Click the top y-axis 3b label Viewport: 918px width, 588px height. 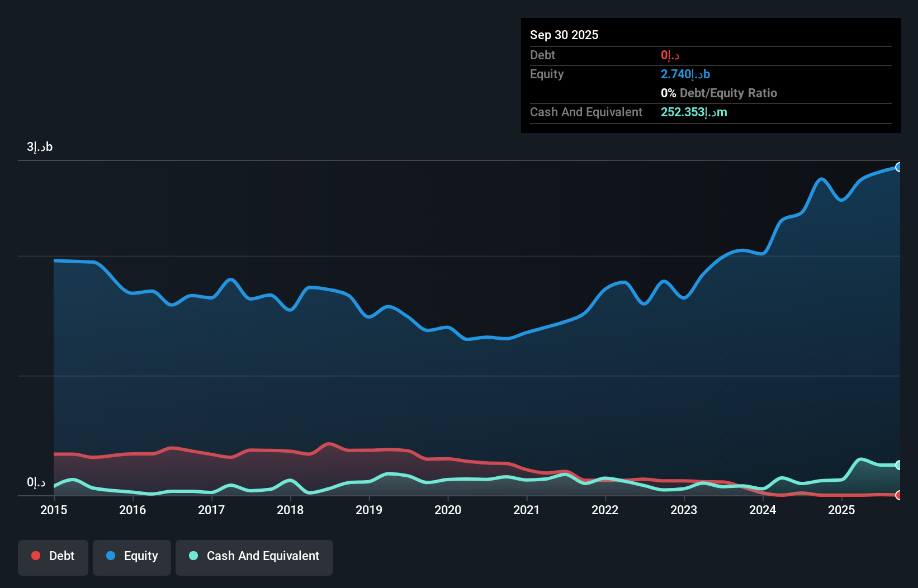40,147
